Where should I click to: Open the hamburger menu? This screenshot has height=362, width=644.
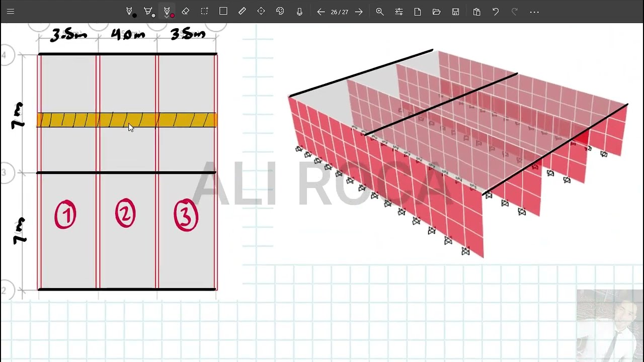tap(11, 12)
